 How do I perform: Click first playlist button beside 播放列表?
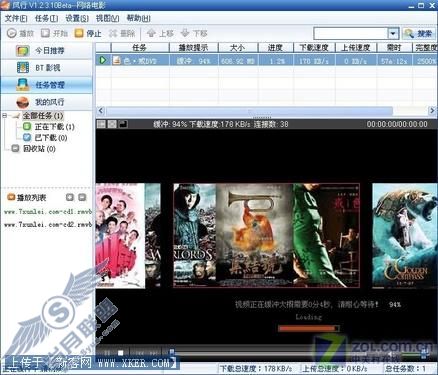tap(70, 197)
